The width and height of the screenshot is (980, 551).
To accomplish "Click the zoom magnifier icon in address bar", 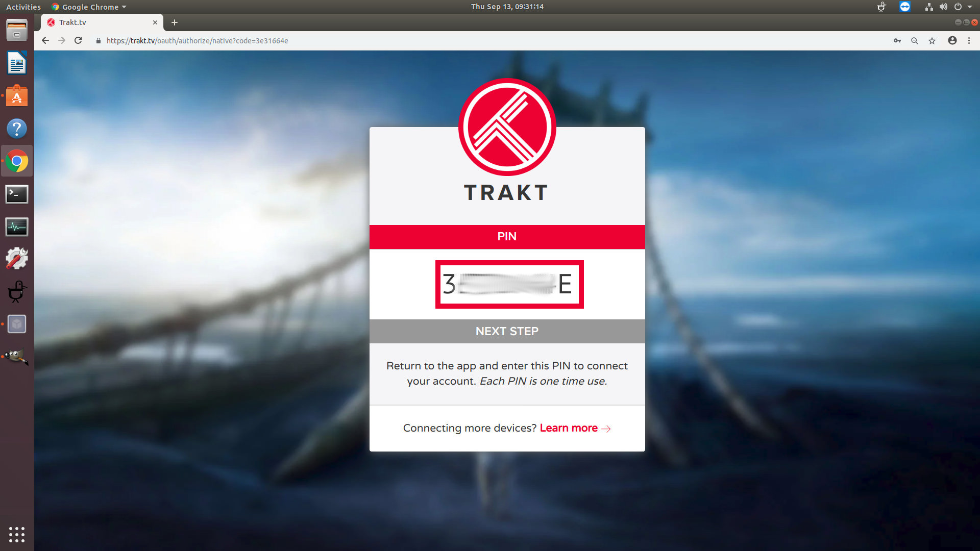I will (x=915, y=41).
